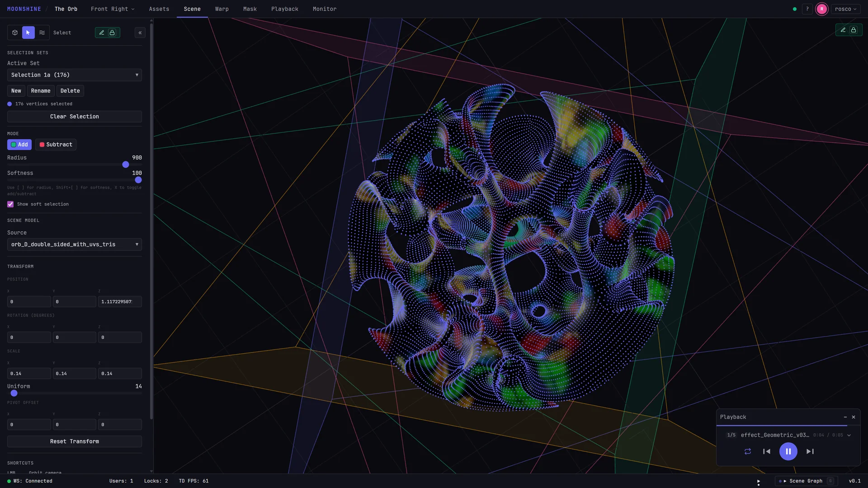This screenshot has width=868, height=488.
Task: Click the Pivot Offset Z field
Action: [120, 424]
